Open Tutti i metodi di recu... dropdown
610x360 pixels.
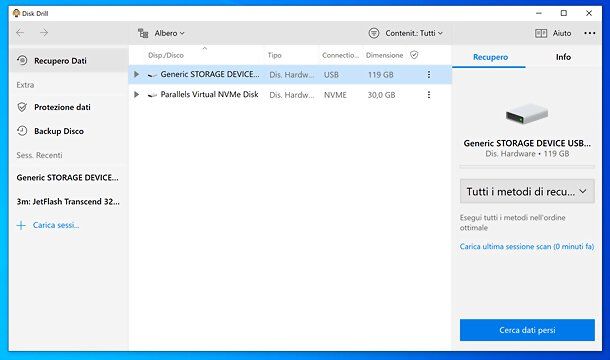click(x=527, y=191)
